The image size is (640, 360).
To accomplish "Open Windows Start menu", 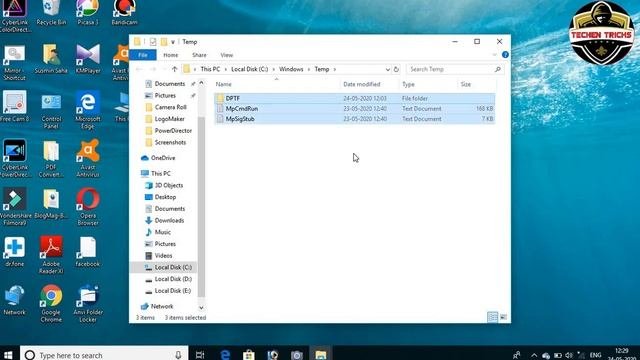I will 8,354.
